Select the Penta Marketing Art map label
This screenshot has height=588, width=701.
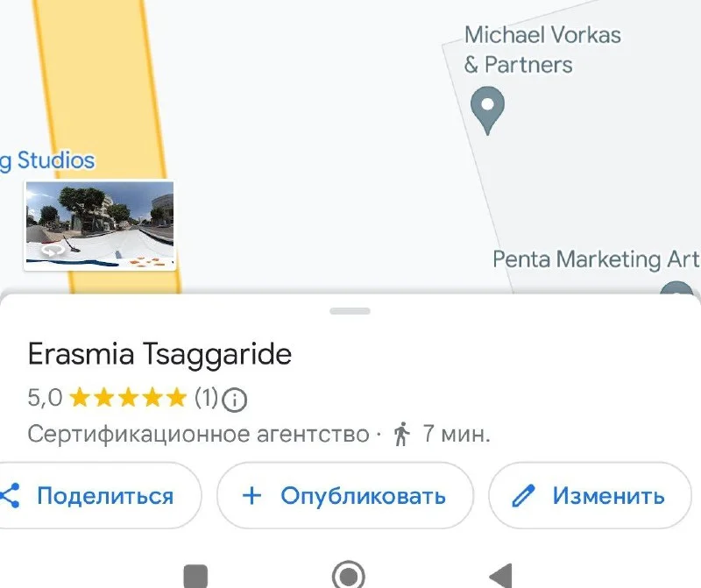tap(596, 259)
